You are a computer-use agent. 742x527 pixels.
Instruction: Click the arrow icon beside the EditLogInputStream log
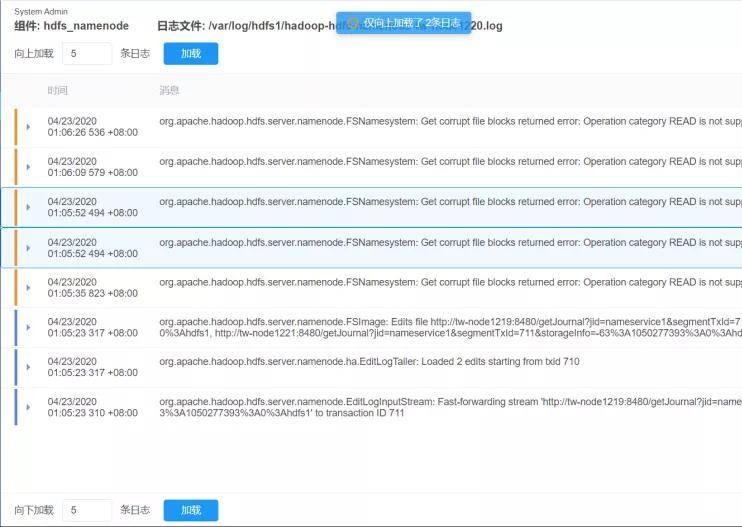tap(28, 407)
